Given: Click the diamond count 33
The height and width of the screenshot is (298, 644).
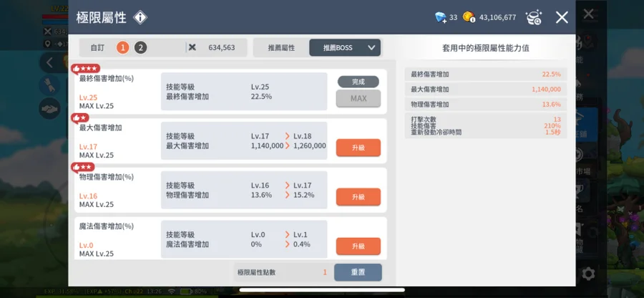Looking at the screenshot, I should [x=453, y=17].
